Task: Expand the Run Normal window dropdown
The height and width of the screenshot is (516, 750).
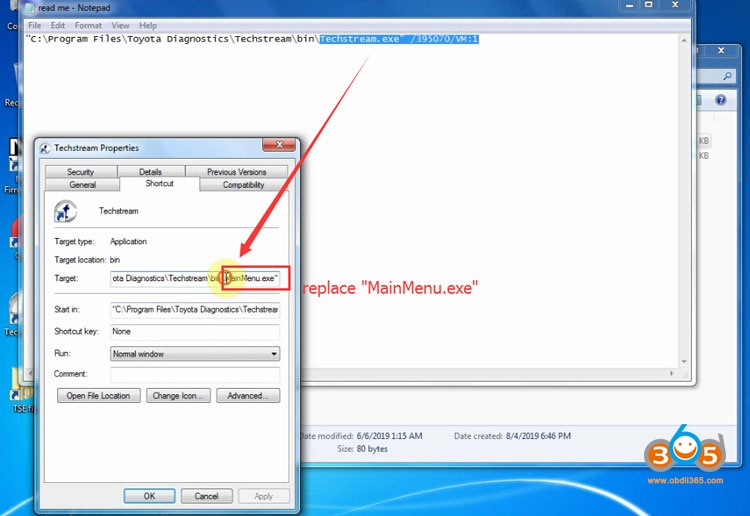Action: [195, 354]
